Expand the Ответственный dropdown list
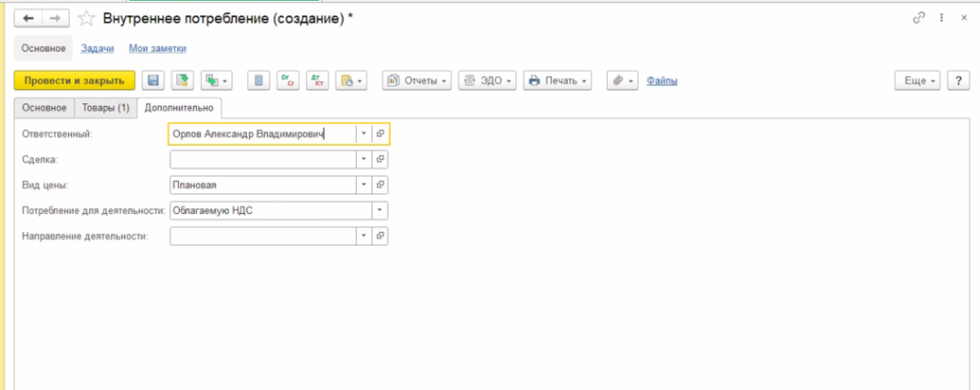Viewport: 980px width, 390px height. point(364,134)
